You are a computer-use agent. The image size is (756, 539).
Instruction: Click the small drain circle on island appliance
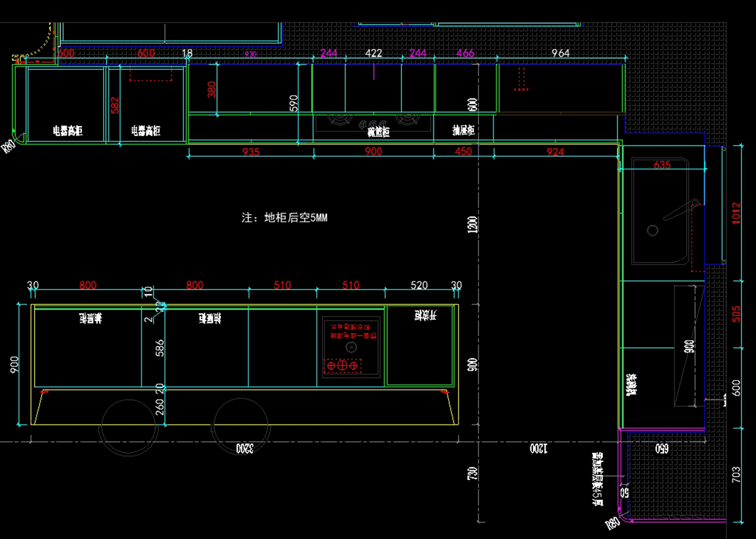coord(349,348)
